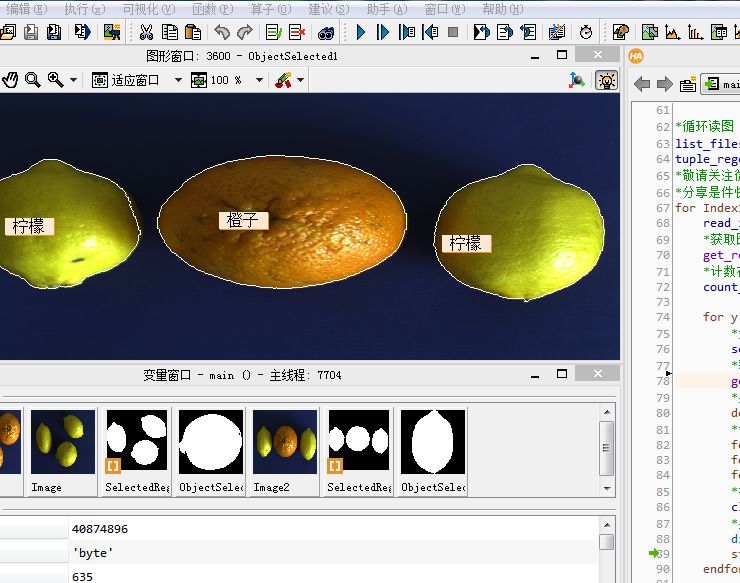Image resolution: width=740 pixels, height=583 pixels.
Task: Select the hand pan tool
Action: [11, 80]
